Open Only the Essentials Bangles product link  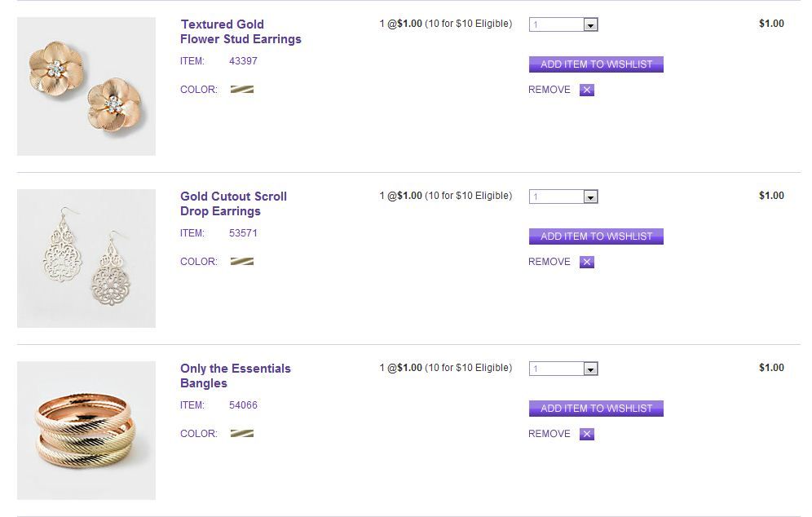point(235,376)
